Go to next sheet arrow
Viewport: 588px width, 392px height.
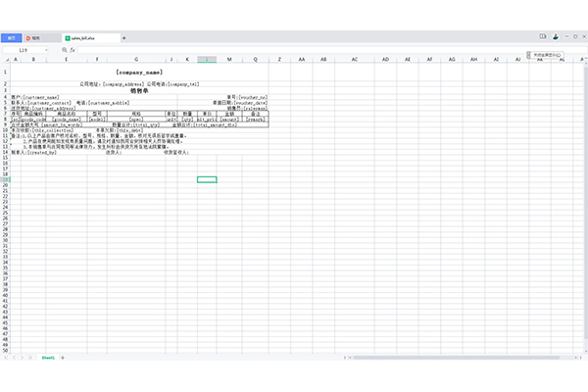pos(23,358)
